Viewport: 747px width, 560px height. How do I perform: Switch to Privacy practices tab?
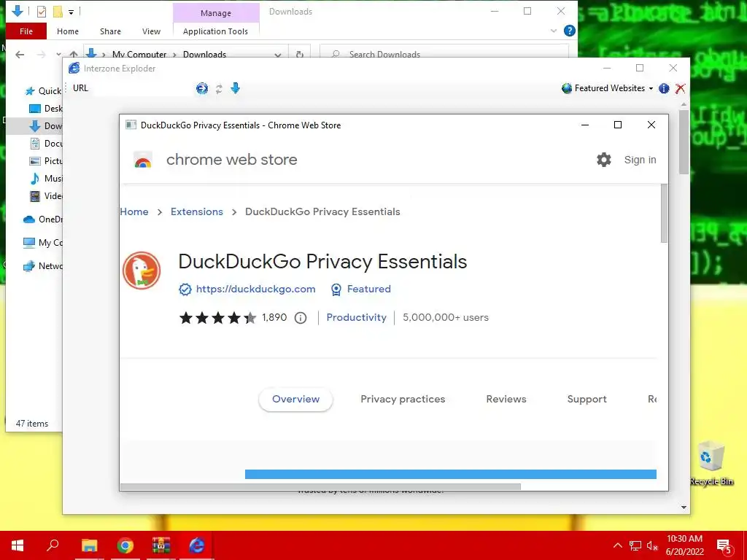click(403, 399)
